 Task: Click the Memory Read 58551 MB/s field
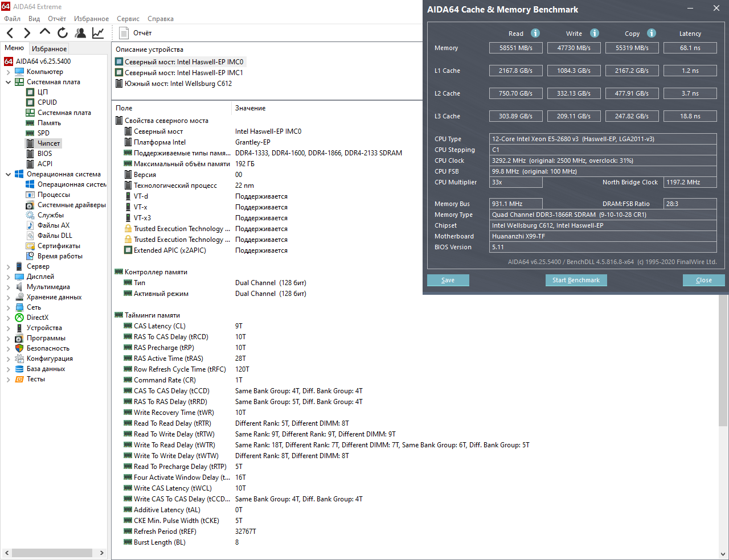click(x=516, y=48)
